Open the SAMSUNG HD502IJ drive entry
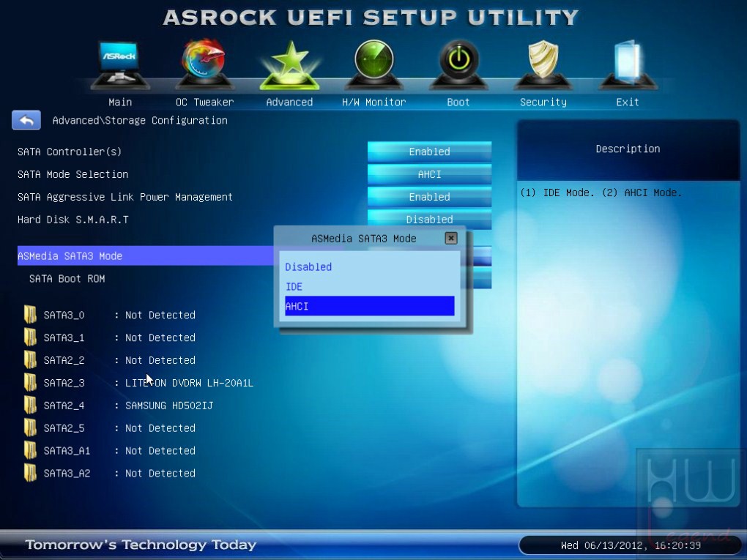This screenshot has width=747, height=560. [169, 406]
